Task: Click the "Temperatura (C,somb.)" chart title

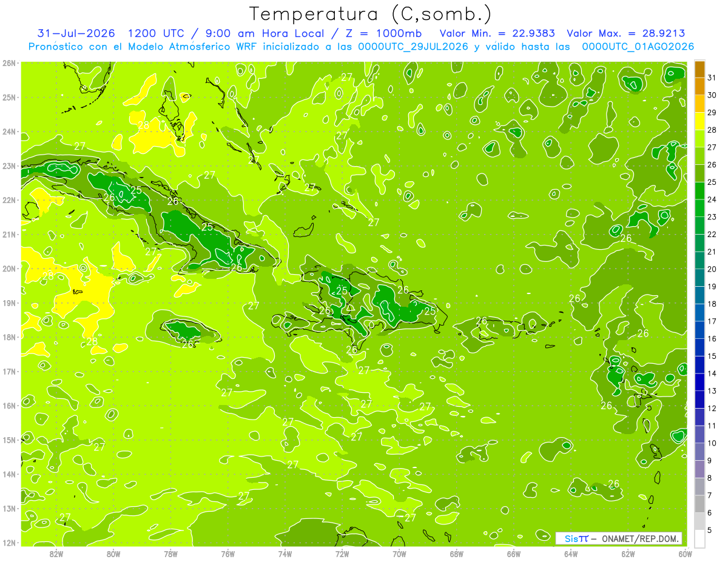Action: [371, 14]
